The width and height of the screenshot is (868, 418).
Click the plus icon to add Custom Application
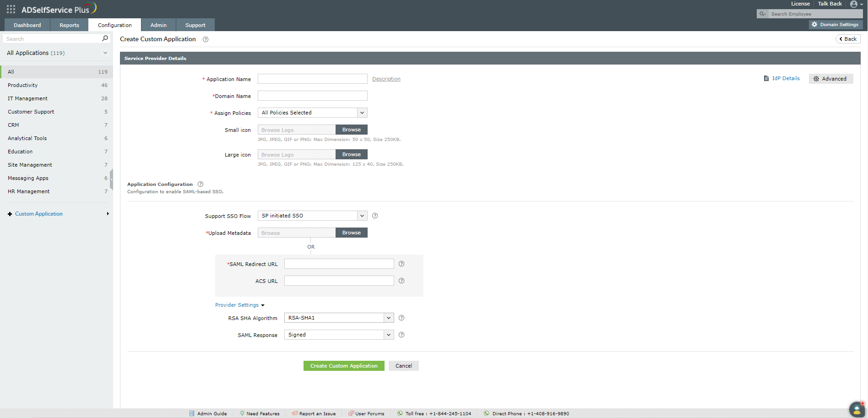[10, 213]
